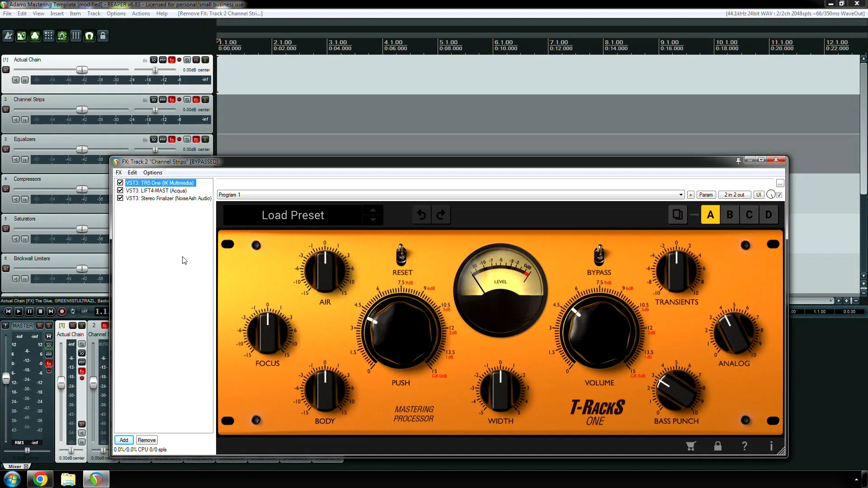Open the Load Preset selector
Viewport: 868px width, 488px height.
(x=293, y=215)
